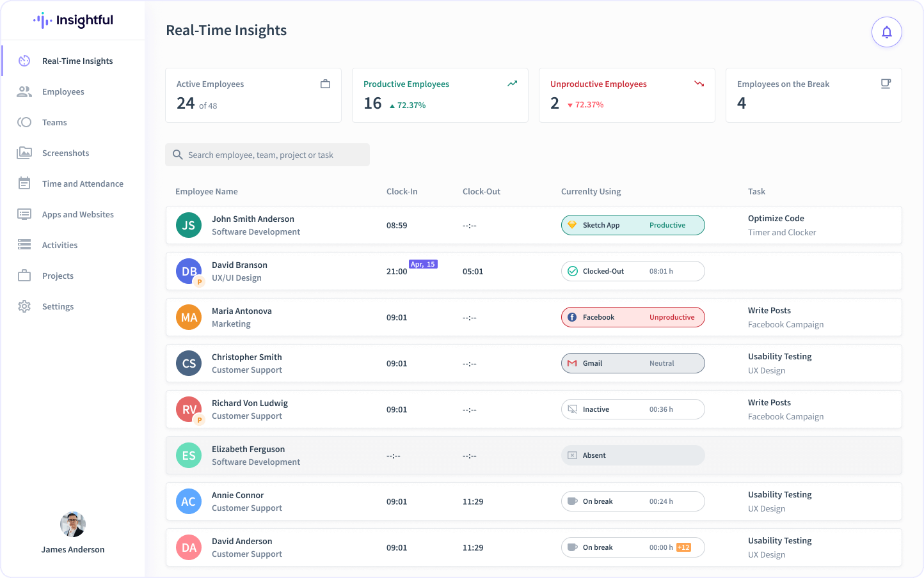Select the Employees sidebar icon
Screen dimensions: 924x578
click(x=24, y=91)
